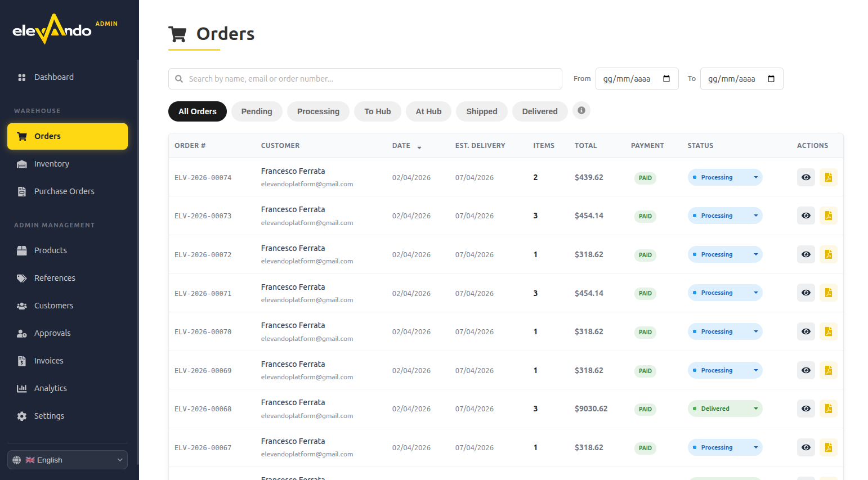
Task: Download PDF for order ELV-2026-00070
Action: coord(829,331)
